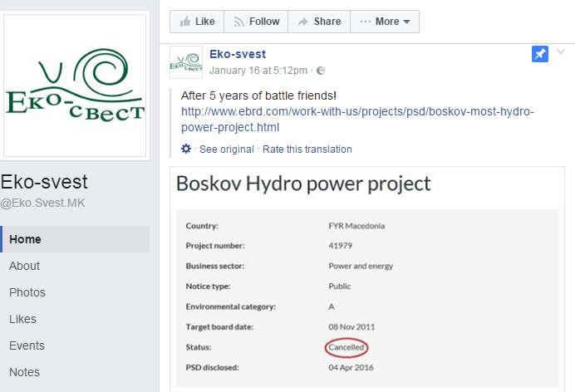Open the Photos section

pos(27,292)
